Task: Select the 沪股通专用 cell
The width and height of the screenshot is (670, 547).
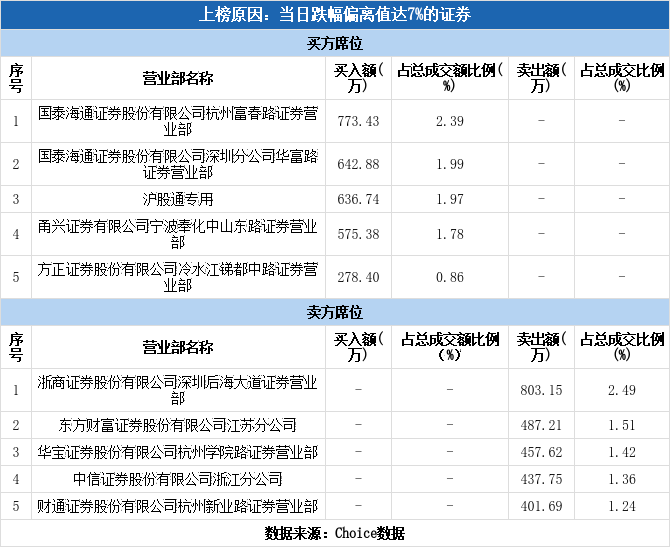Action: click(x=178, y=199)
